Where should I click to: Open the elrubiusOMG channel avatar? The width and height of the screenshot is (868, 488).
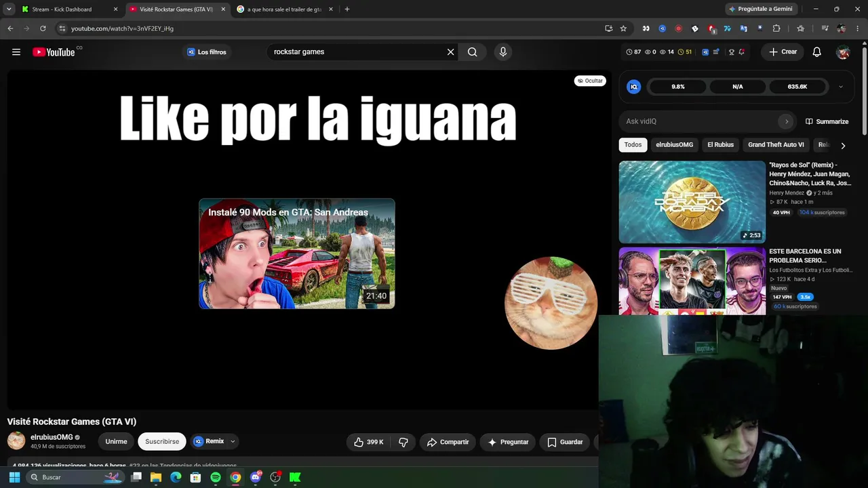tap(16, 441)
